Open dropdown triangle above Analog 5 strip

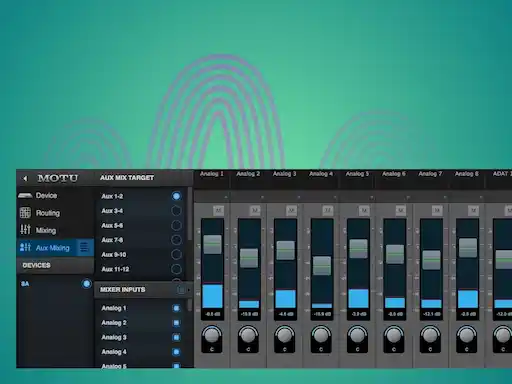[x=371, y=197]
